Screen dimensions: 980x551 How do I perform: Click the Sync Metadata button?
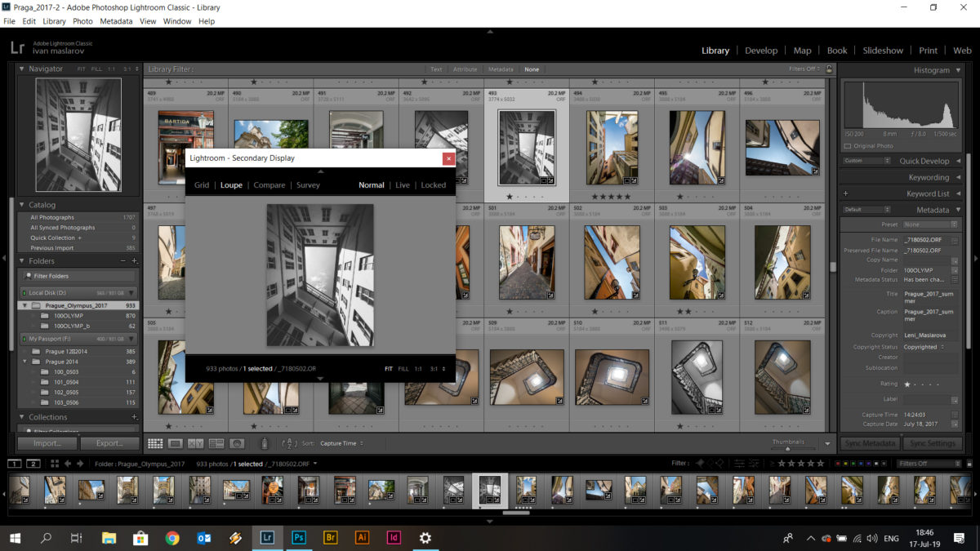click(x=871, y=443)
